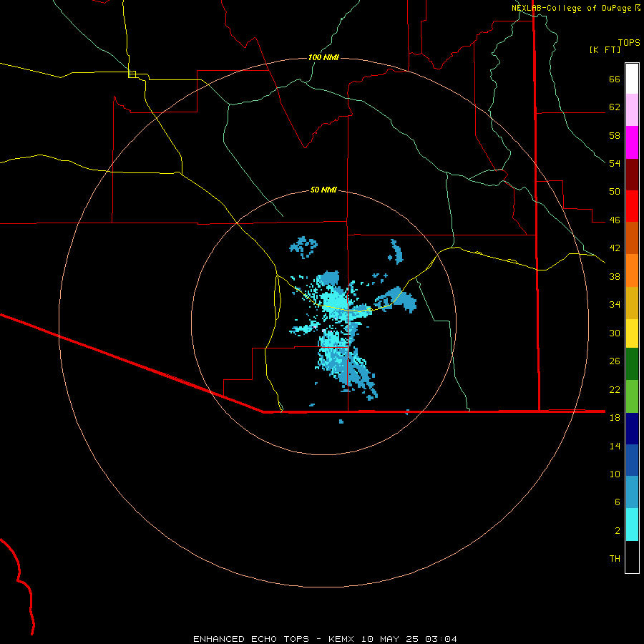Click the dark orange legend swatch near 42
The image size is (644, 644).
[x=632, y=238]
